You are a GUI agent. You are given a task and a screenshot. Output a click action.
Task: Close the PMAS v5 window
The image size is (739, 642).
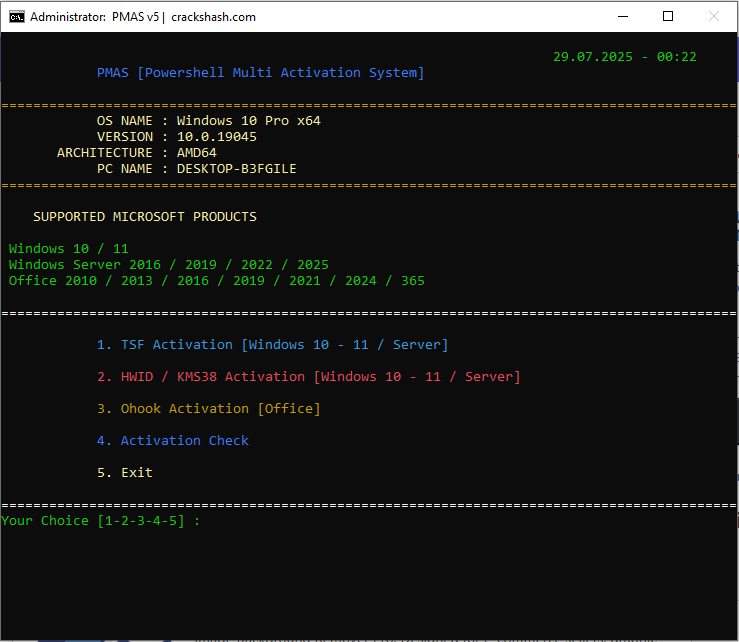pos(714,16)
